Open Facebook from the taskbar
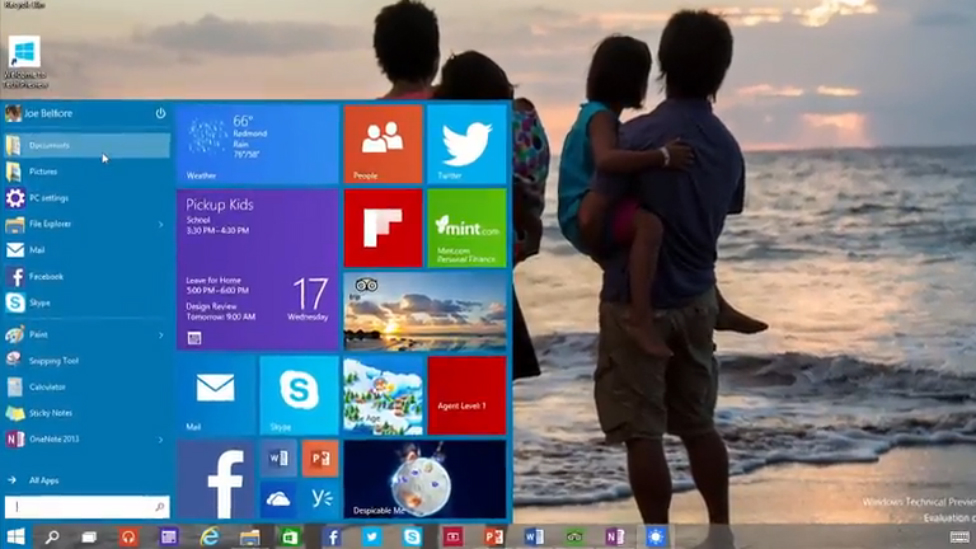This screenshot has width=976, height=549. [332, 537]
